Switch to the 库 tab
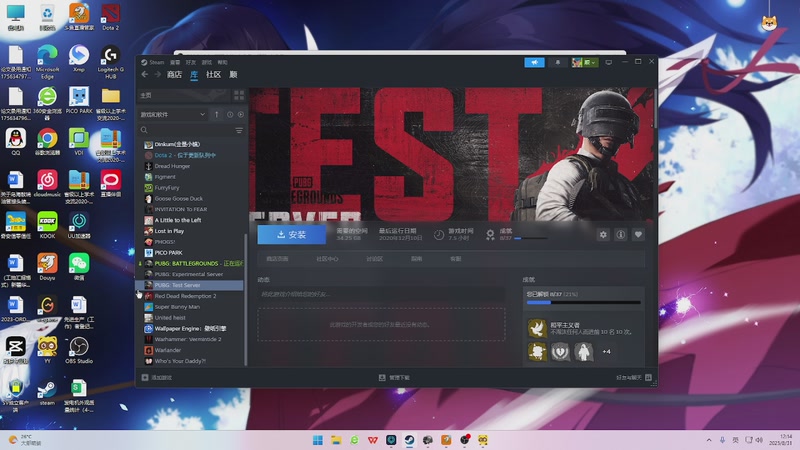800x450 pixels. pyautogui.click(x=194, y=75)
